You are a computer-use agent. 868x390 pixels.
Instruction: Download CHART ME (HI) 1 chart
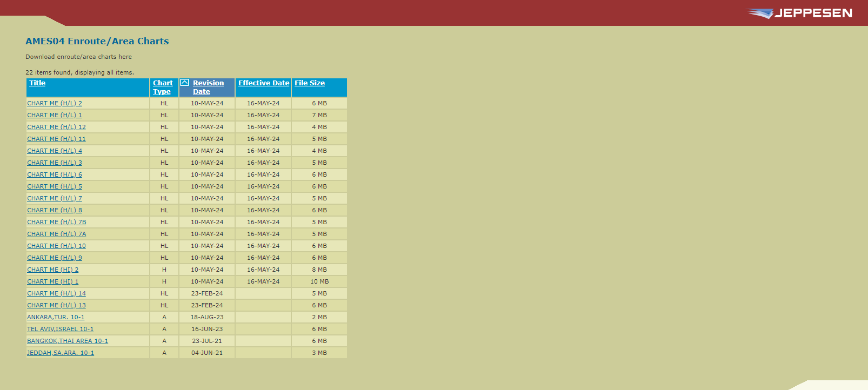[x=53, y=281]
